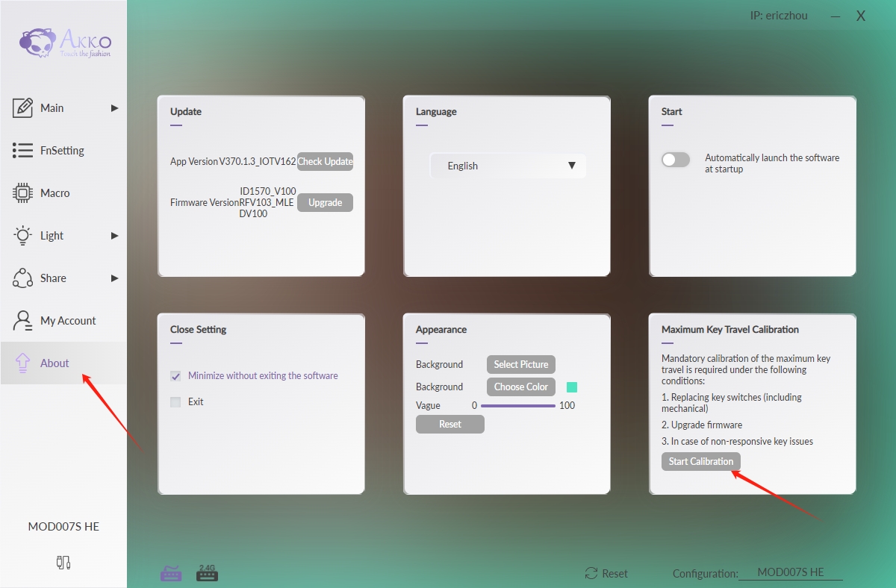Click the Akko logo
Screen dimensions: 896x588
point(63,43)
